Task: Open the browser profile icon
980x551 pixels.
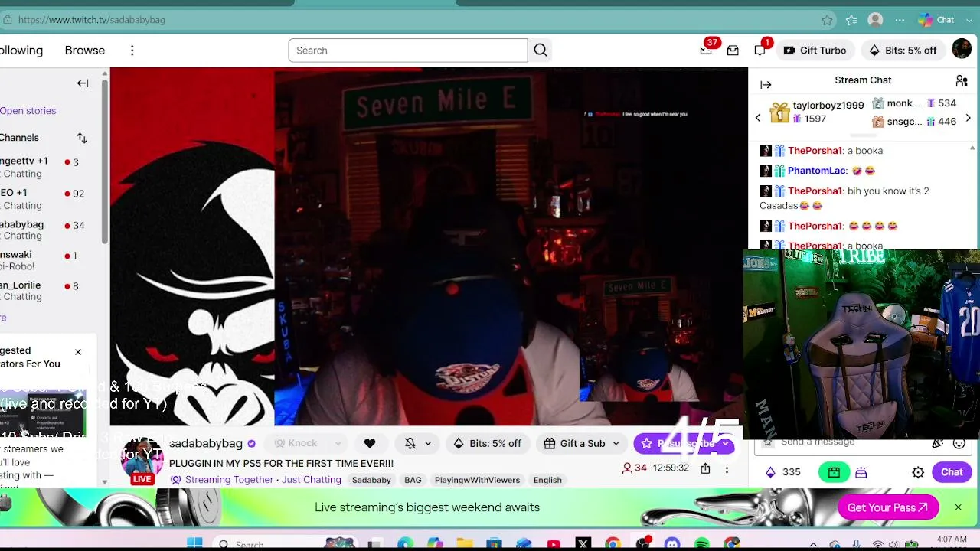Action: tap(876, 20)
